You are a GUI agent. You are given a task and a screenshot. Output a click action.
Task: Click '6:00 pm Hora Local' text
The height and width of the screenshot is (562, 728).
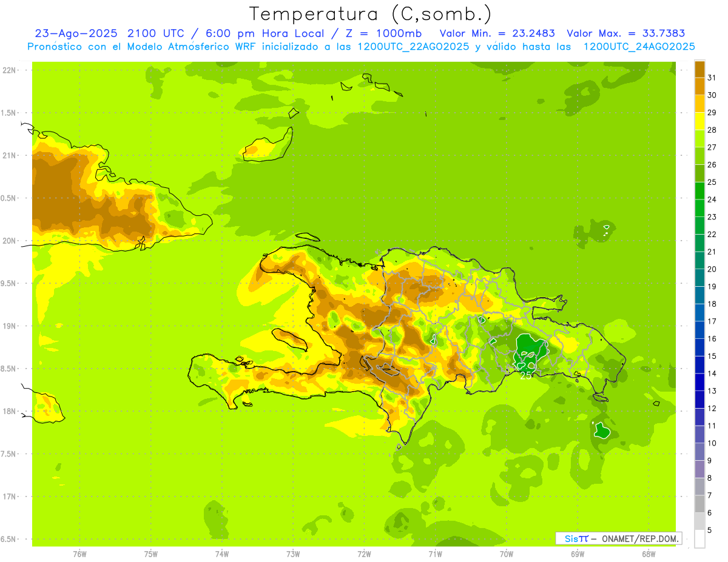tap(266, 33)
